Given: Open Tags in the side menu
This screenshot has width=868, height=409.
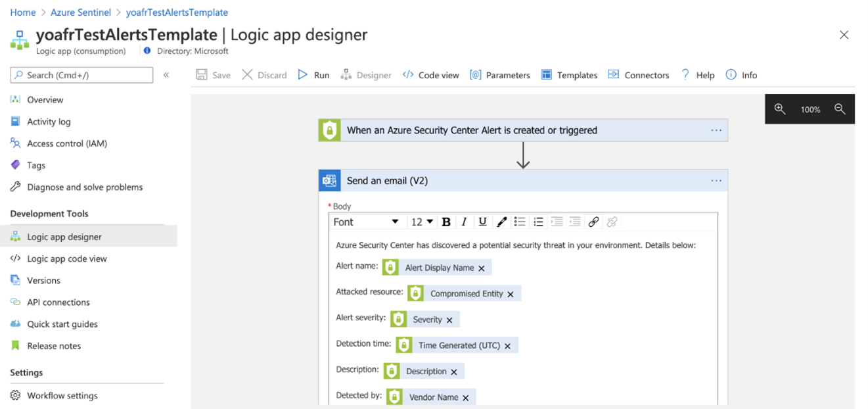Looking at the screenshot, I should pos(36,165).
